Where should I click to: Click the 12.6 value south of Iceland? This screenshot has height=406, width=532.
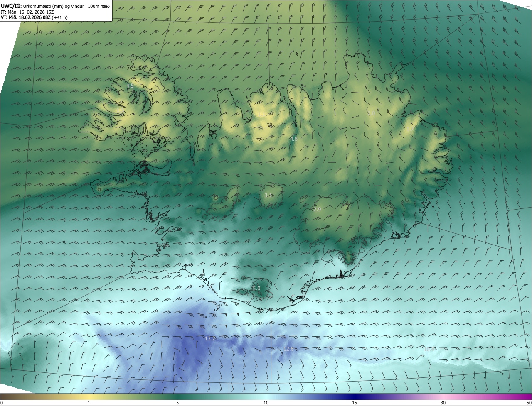coord(289,349)
